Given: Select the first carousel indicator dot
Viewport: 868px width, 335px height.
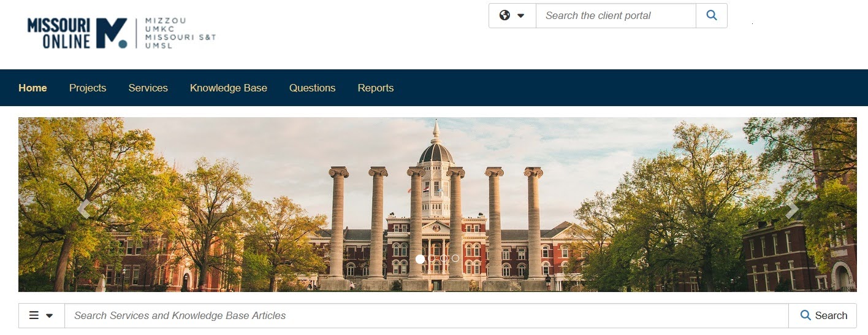Looking at the screenshot, I should pyautogui.click(x=420, y=259).
